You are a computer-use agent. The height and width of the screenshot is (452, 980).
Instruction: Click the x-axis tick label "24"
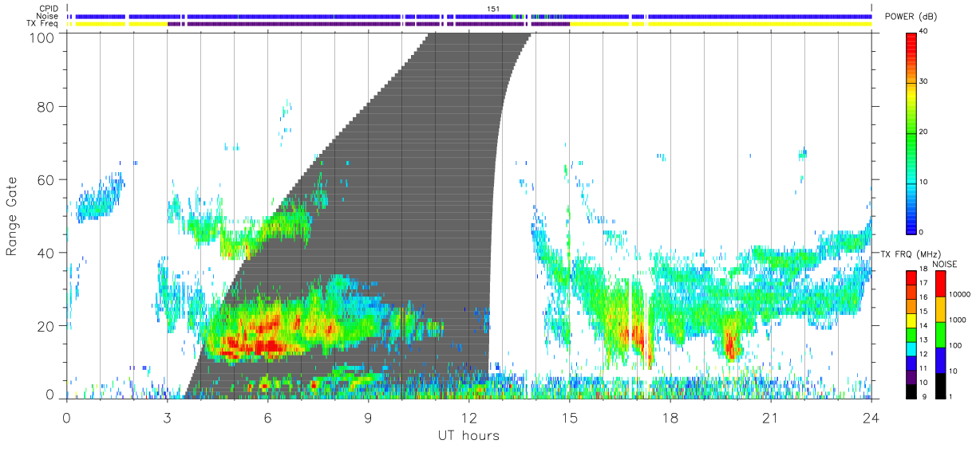(871, 418)
